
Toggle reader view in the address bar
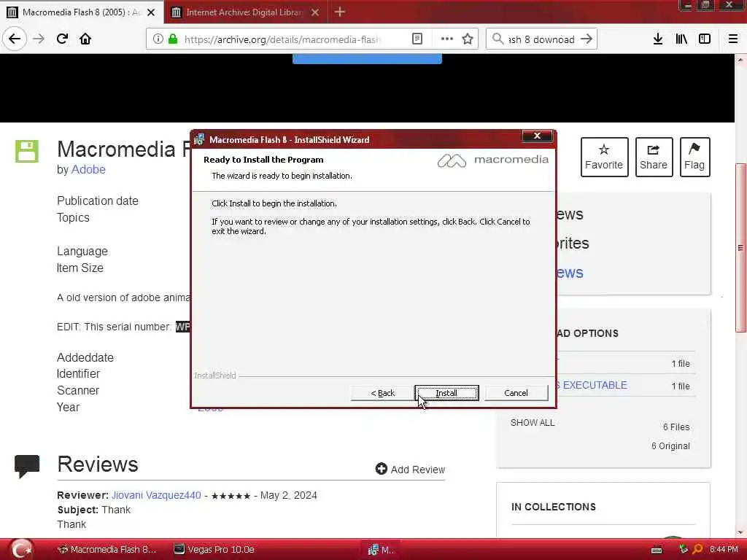(x=417, y=39)
